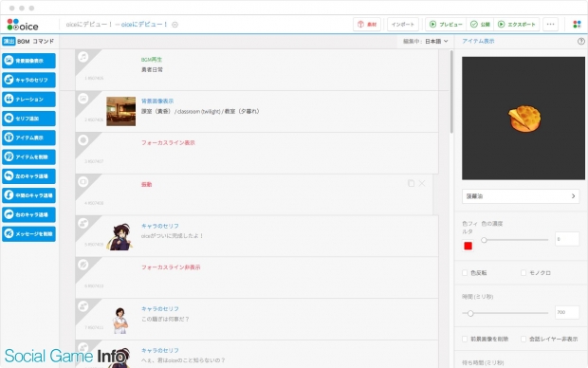Open the oiceにデビュー！ story title link
Screen dimensions: 588x368
[144, 25]
